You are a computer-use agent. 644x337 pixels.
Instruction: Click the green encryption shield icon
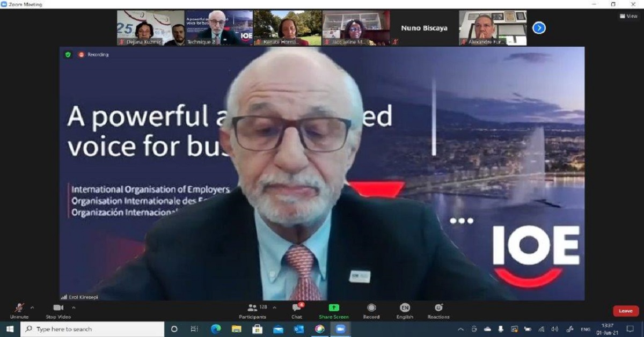68,55
